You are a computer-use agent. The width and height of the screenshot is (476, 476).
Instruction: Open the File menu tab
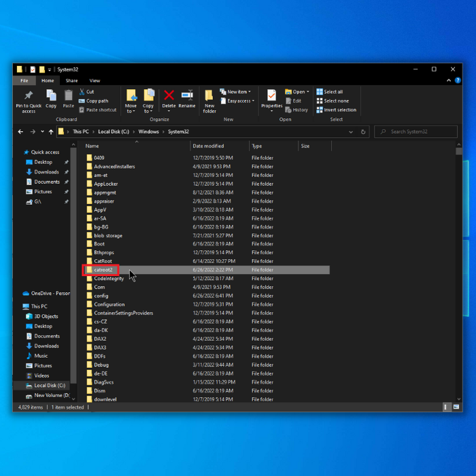point(24,80)
